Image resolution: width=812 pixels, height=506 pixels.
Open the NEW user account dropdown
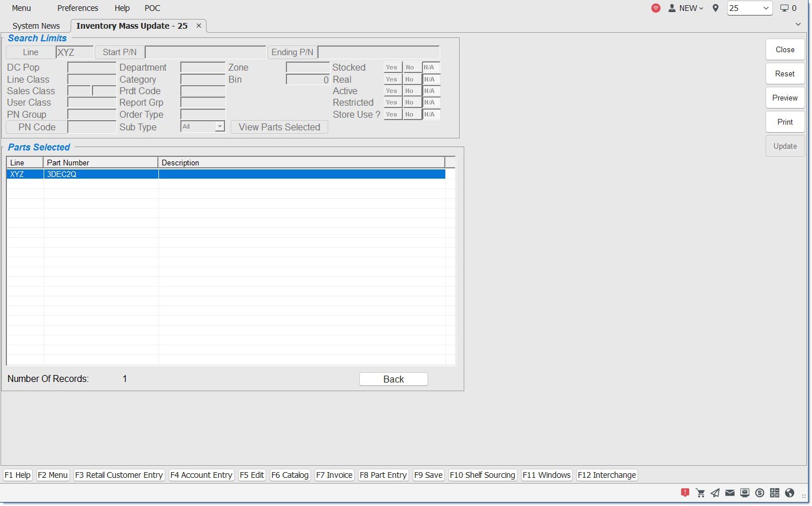coord(686,8)
